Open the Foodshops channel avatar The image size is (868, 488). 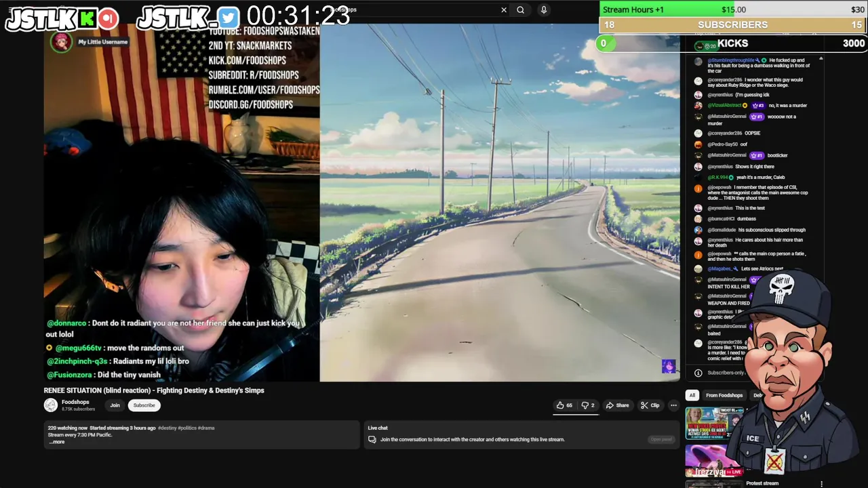pyautogui.click(x=51, y=405)
